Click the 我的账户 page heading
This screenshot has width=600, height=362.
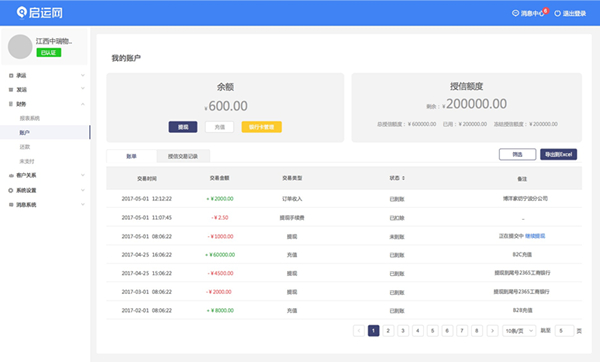(126, 58)
